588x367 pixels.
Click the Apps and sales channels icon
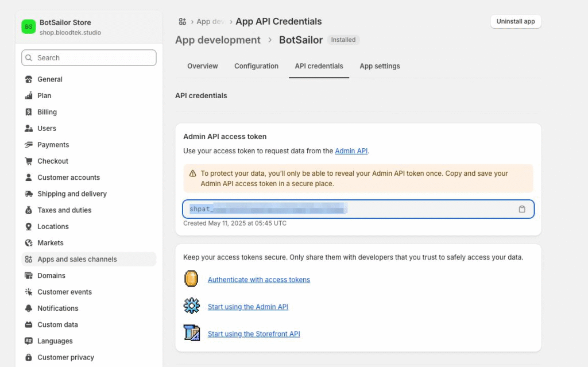29,259
